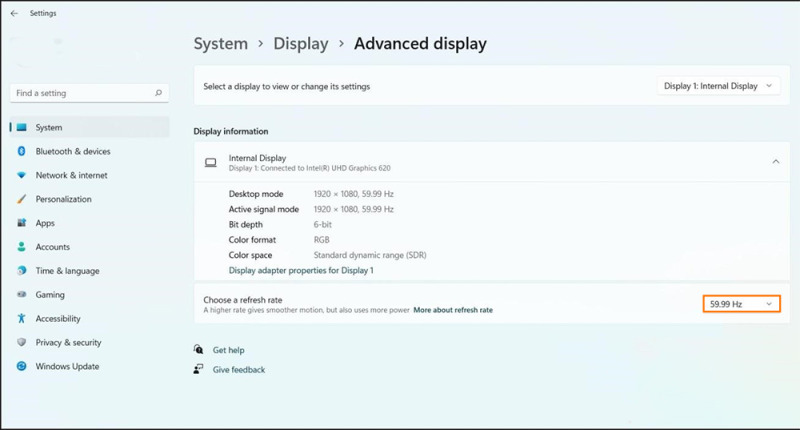800x430 pixels.
Task: Open the refresh rate 59.99 Hz dropdown
Action: [x=741, y=304]
